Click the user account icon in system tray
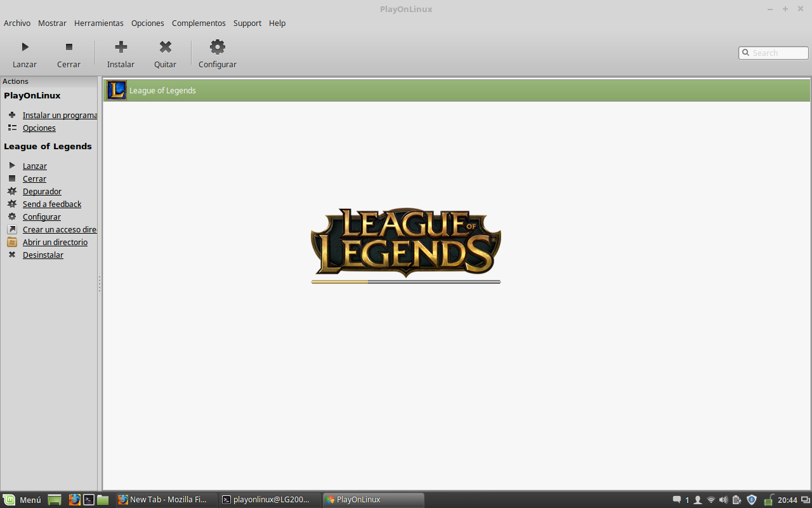 click(x=698, y=500)
